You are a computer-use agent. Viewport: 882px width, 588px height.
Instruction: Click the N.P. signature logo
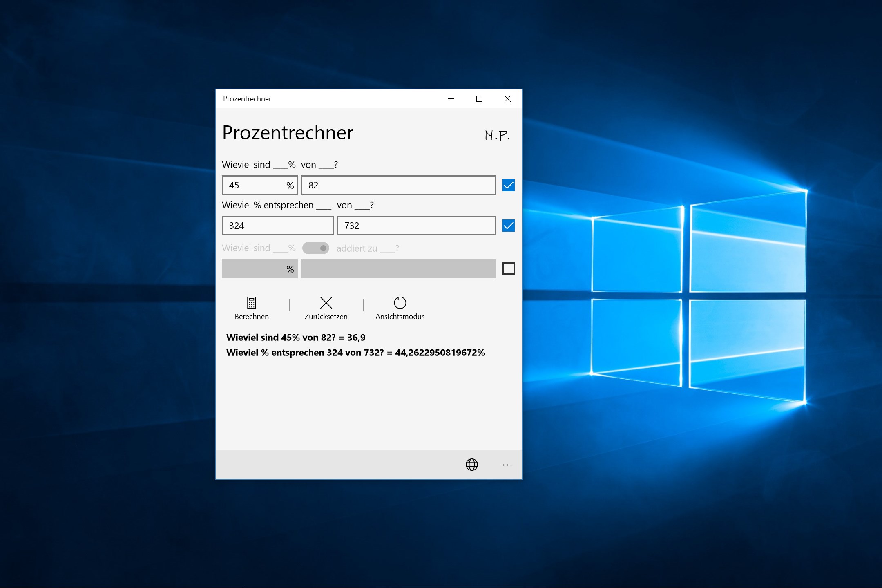click(x=497, y=135)
